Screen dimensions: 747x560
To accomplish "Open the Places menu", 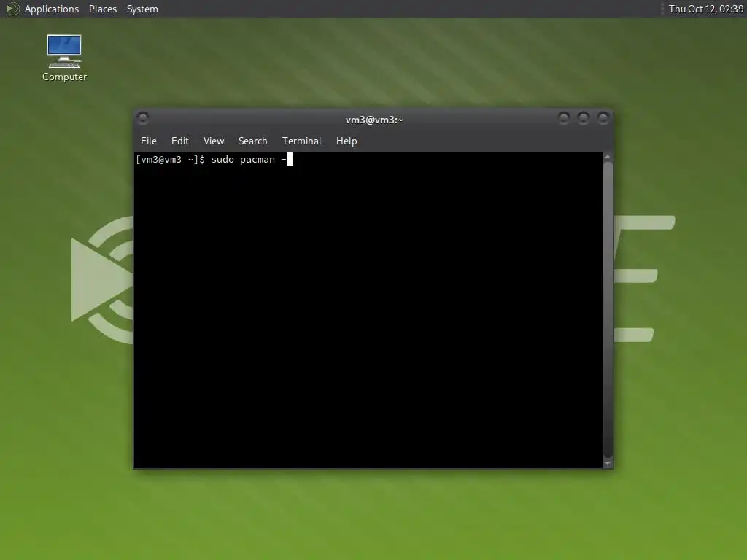I will click(102, 9).
